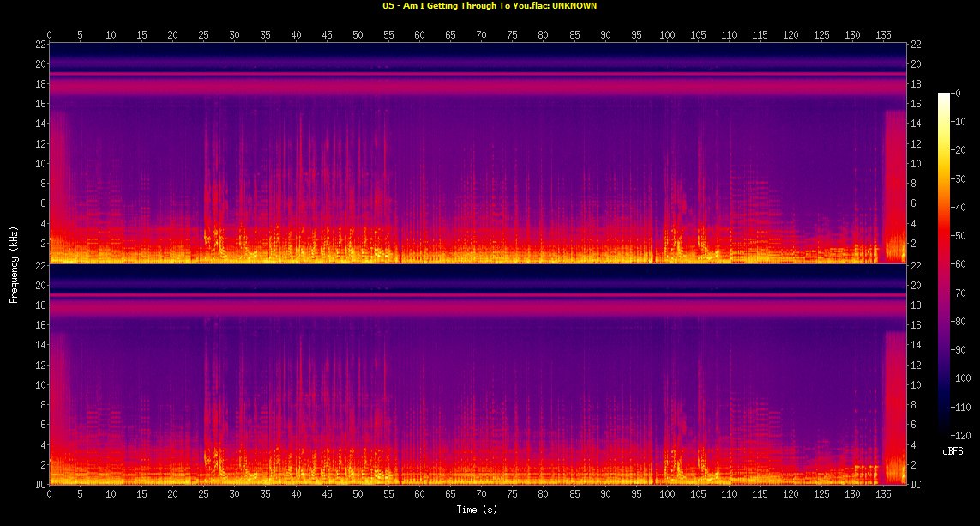Click the "-90" color scale value
This screenshot has height=526, width=980.
coord(958,349)
